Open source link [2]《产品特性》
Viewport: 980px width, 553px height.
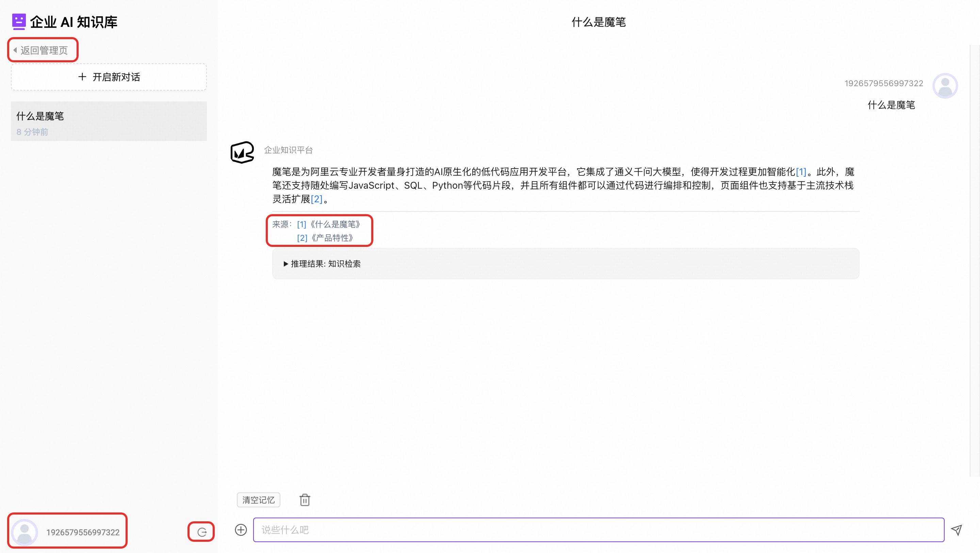[326, 238]
